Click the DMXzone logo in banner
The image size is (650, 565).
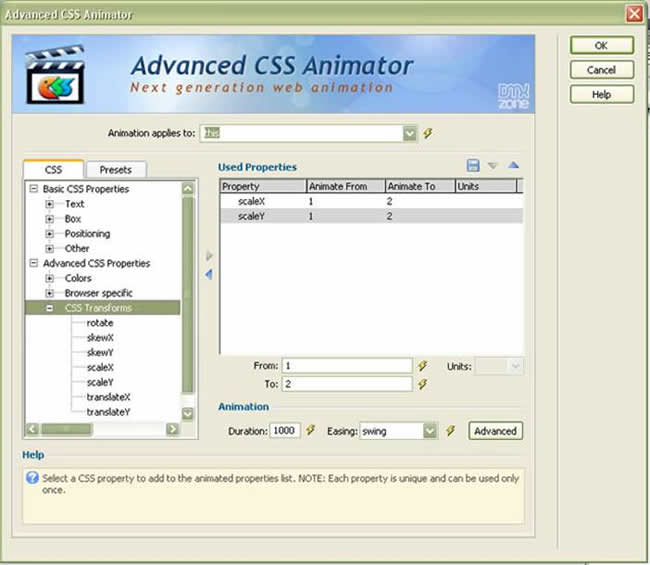(513, 96)
